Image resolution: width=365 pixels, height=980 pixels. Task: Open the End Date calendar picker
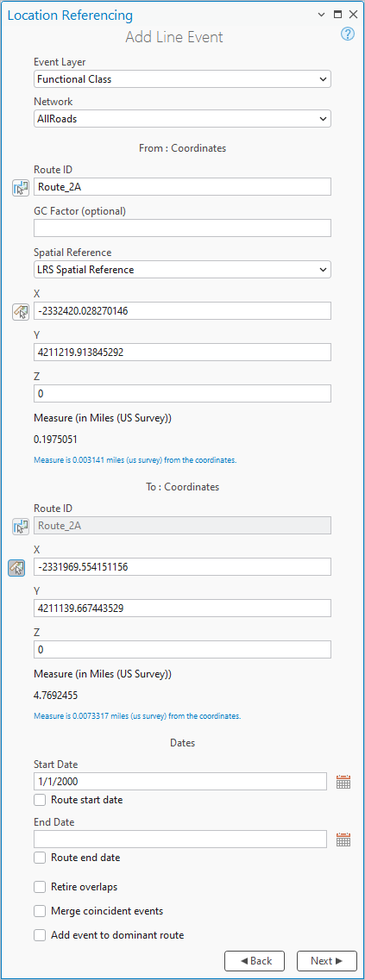343,840
